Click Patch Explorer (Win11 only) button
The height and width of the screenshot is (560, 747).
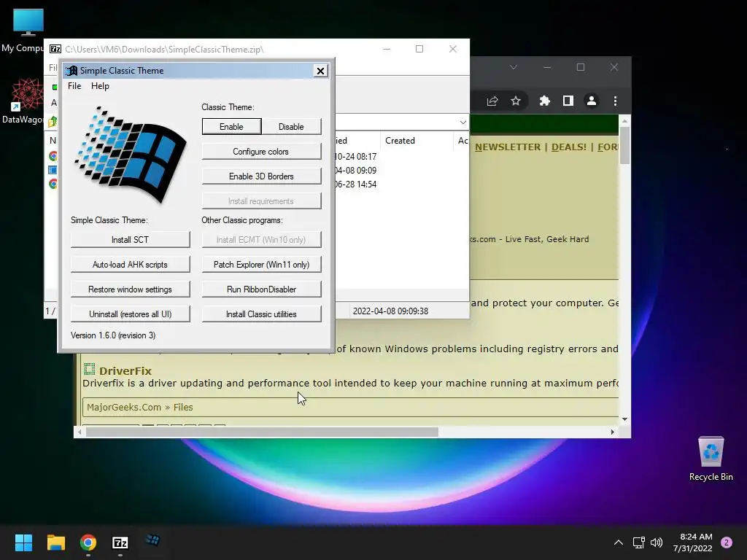pos(261,264)
